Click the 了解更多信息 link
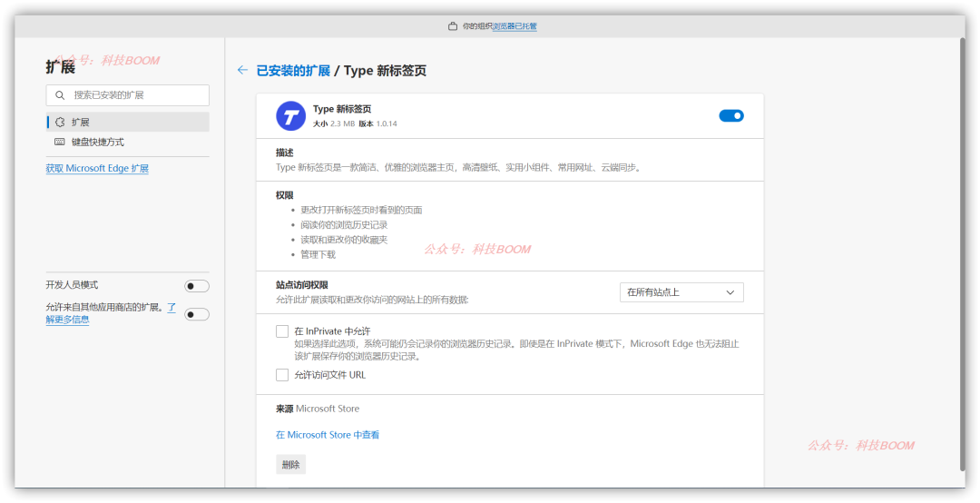 click(x=67, y=319)
